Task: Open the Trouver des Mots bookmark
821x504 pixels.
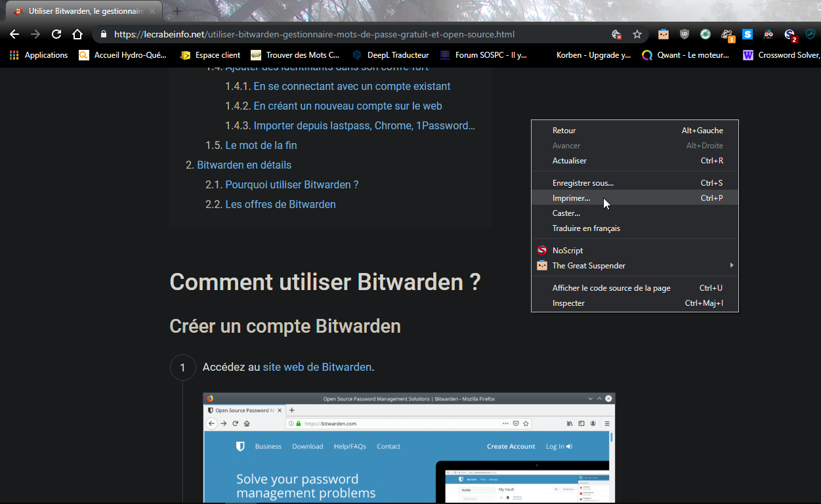Action: click(x=295, y=55)
